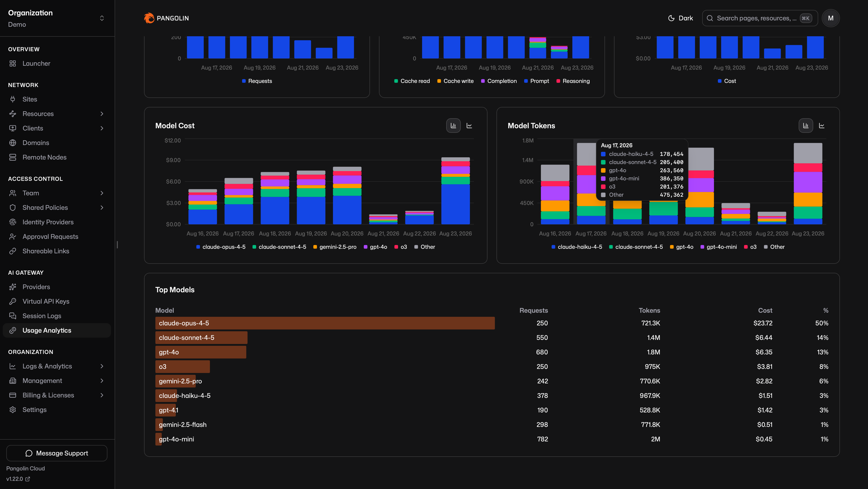Screen dimensions: 868x489
Task: Click the user avatar M
Action: click(x=831, y=18)
